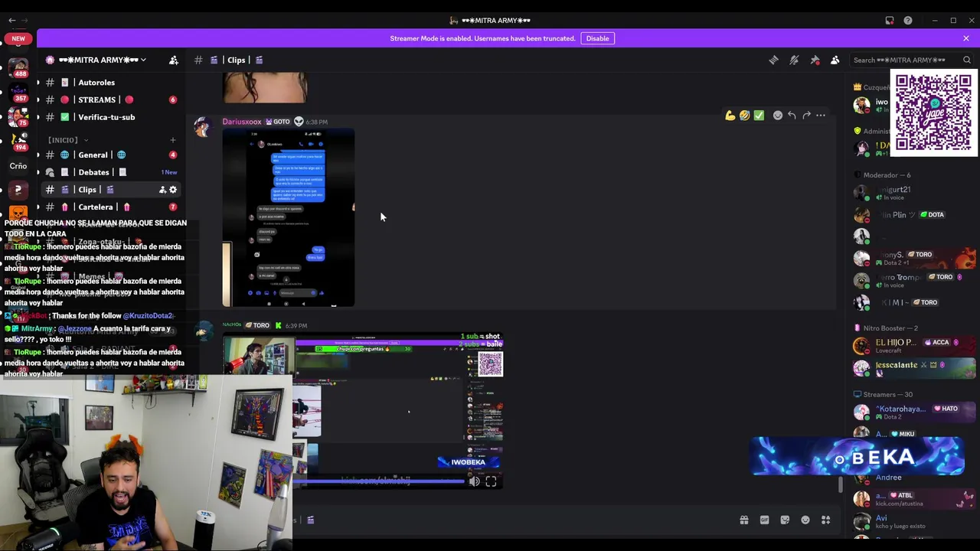Seek on embedded video progress bar
This screenshot has height=551, width=980.
[379, 481]
